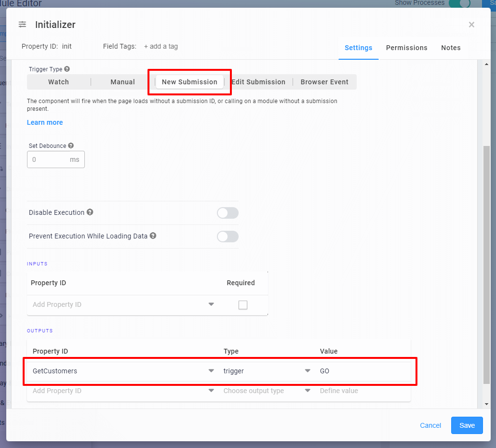Toggle the Show Processes switch

(459, 3)
